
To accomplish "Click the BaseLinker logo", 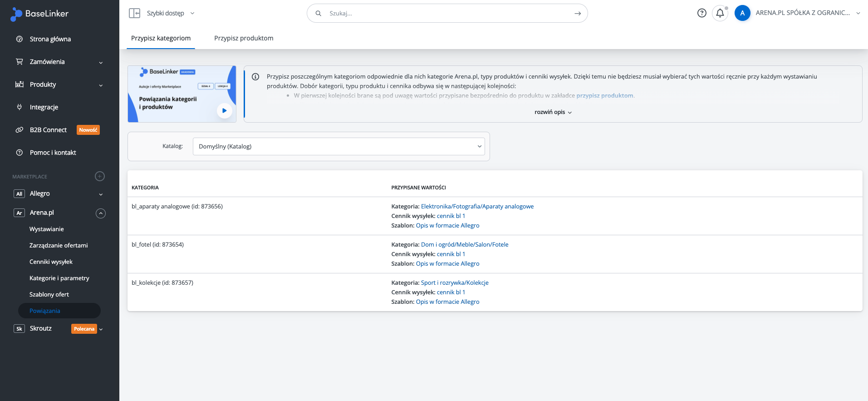I will pos(39,14).
